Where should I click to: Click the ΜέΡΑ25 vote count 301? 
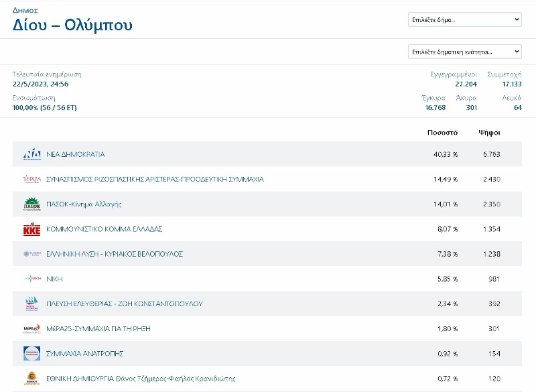tap(494, 329)
